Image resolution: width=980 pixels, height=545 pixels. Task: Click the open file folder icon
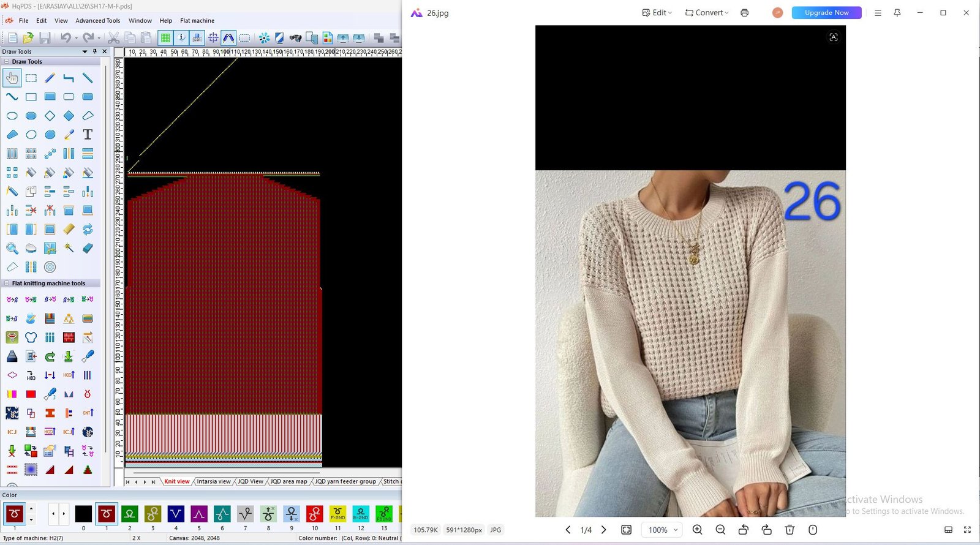tap(28, 38)
